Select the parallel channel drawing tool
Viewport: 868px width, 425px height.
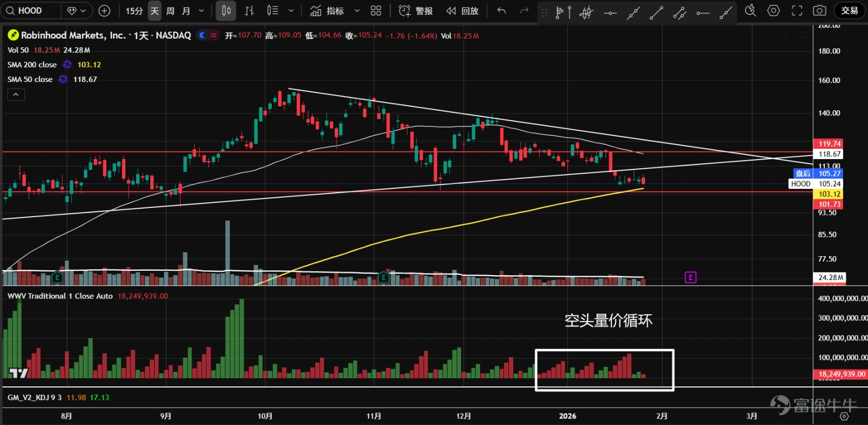679,12
